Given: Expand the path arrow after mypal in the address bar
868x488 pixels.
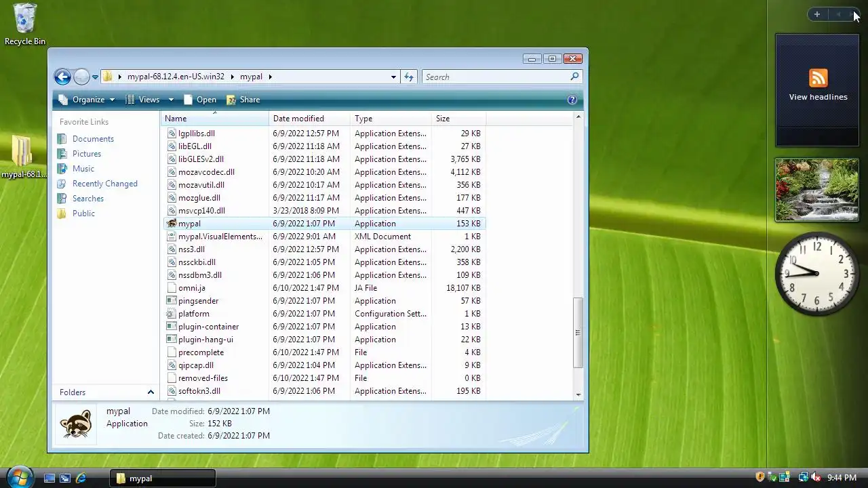Looking at the screenshot, I should coord(270,77).
